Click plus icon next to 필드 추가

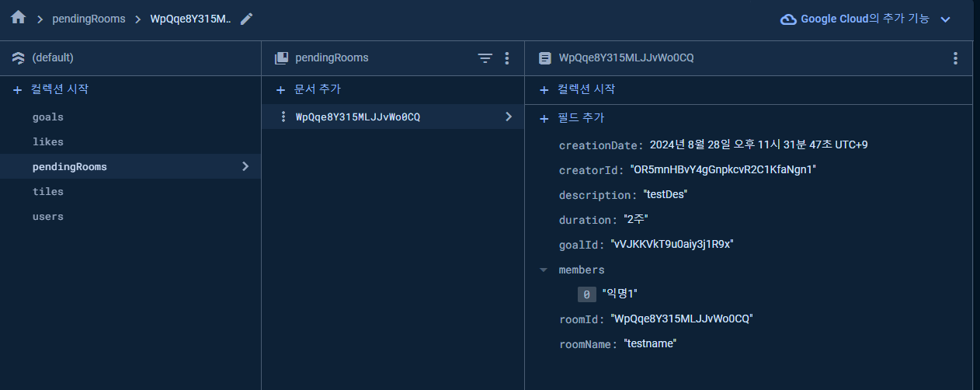[x=544, y=119]
